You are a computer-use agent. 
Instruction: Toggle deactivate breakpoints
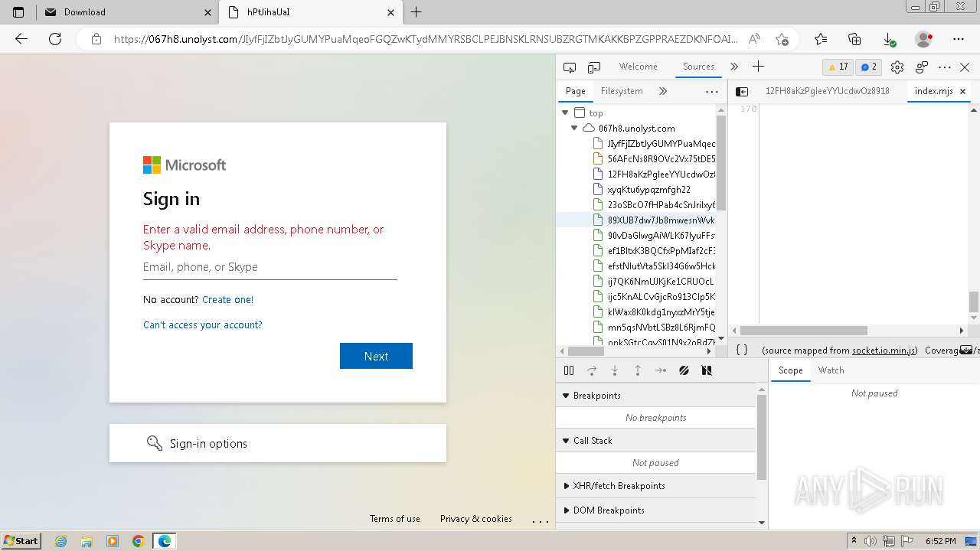pos(684,370)
